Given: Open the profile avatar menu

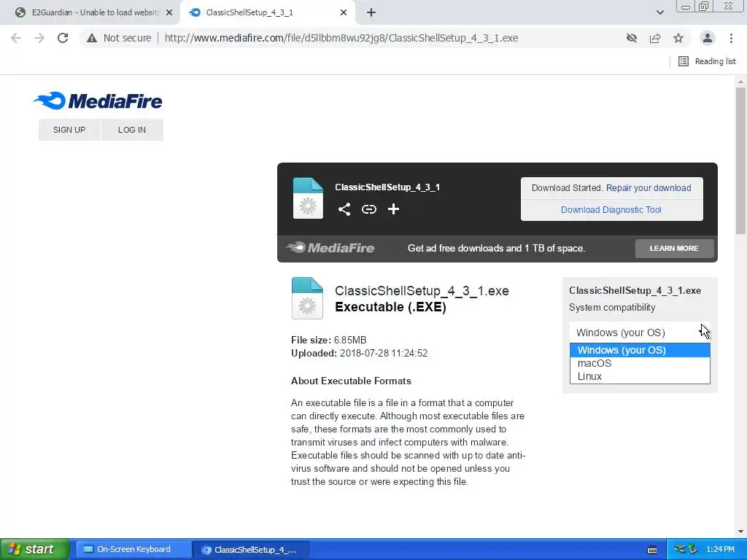Looking at the screenshot, I should pyautogui.click(x=708, y=38).
